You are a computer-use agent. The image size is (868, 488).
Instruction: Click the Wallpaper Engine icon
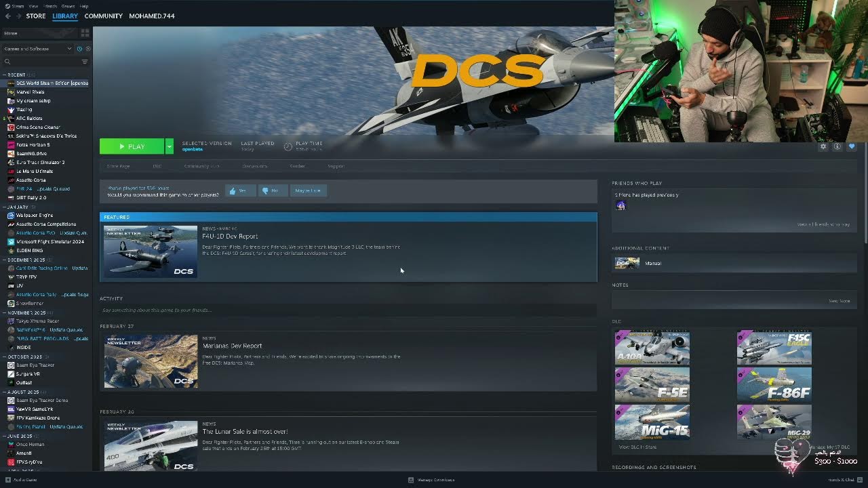(x=11, y=216)
